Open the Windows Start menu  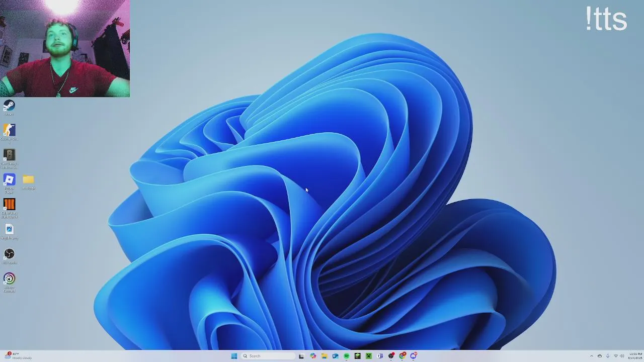tap(234, 356)
